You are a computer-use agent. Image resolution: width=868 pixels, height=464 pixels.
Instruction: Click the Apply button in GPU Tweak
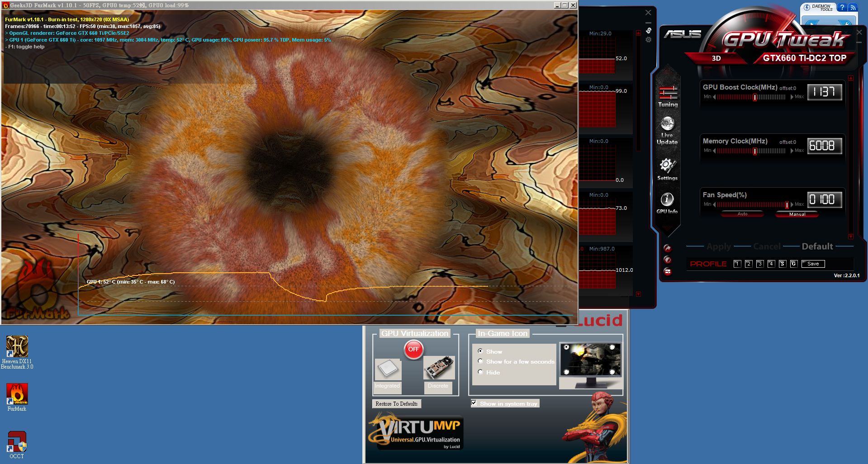[719, 246]
